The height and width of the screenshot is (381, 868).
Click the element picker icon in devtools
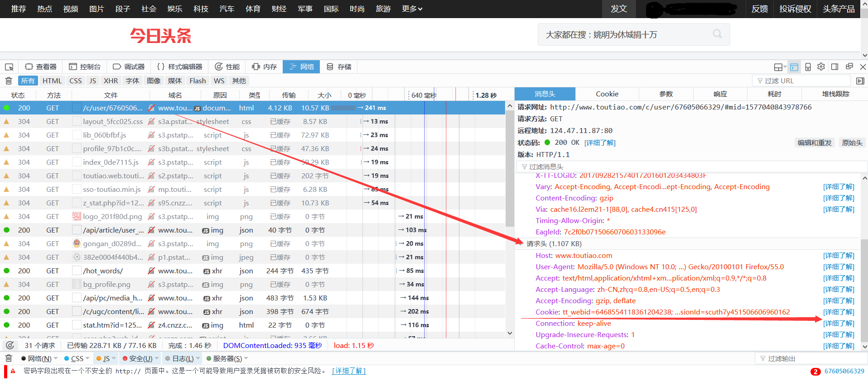pos(9,67)
